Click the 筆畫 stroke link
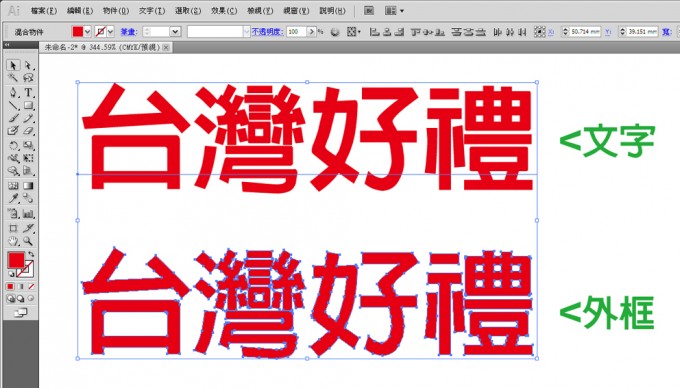This screenshot has width=680, height=388. (129, 32)
